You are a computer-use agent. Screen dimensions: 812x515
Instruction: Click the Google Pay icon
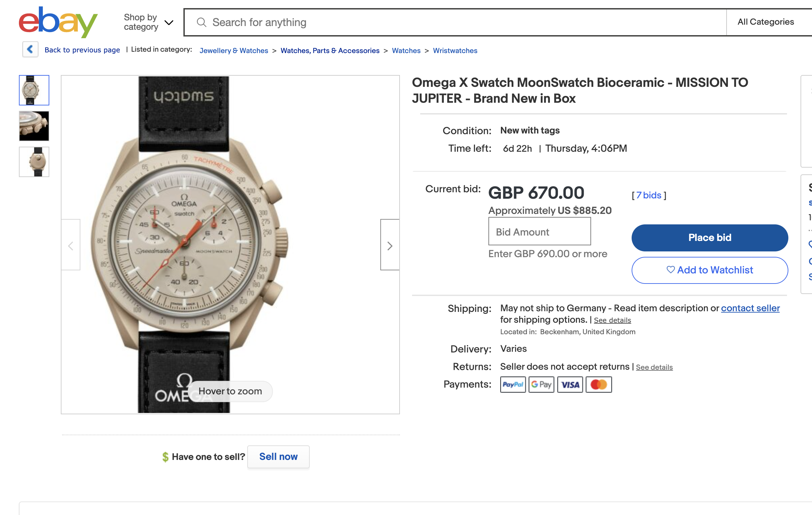click(x=541, y=385)
